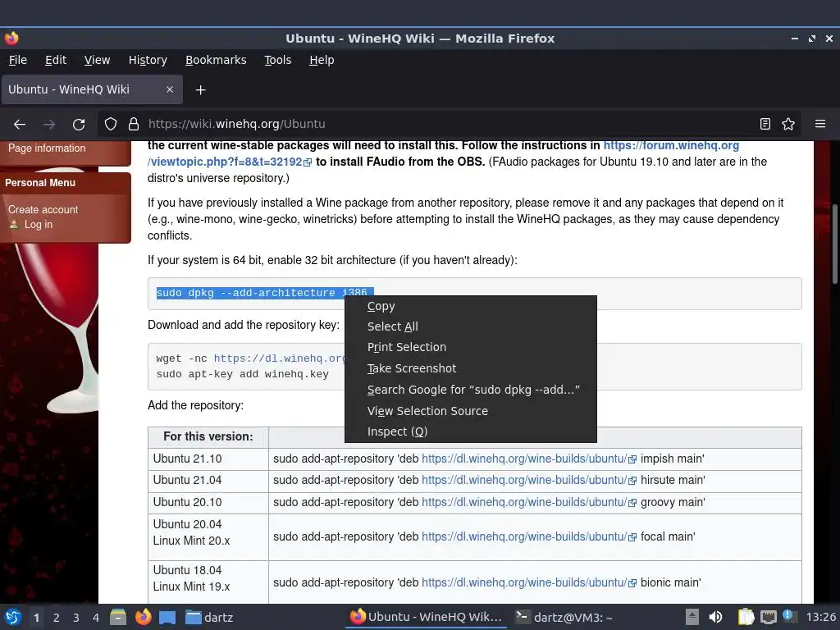Viewport: 840px width, 630px height.
Task: Open the volume control tray icon
Action: coord(715,617)
